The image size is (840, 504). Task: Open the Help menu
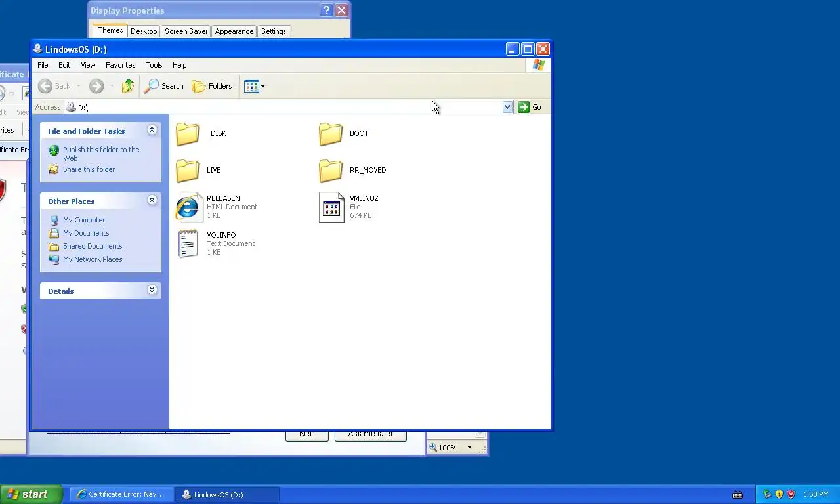pos(180,65)
